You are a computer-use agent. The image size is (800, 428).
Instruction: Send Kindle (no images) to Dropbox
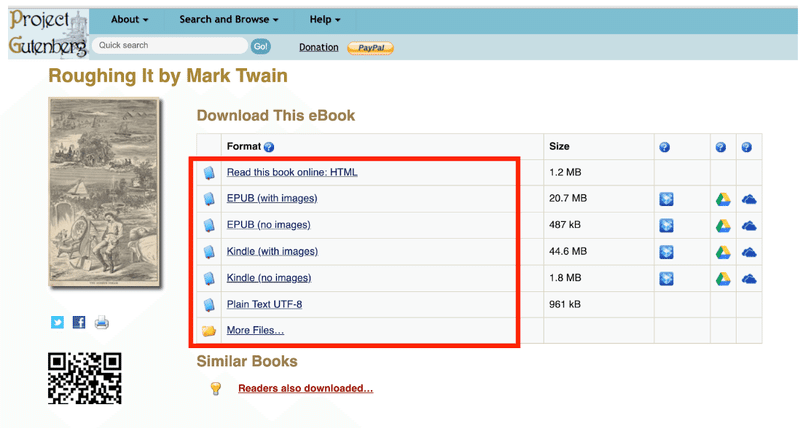click(x=666, y=279)
